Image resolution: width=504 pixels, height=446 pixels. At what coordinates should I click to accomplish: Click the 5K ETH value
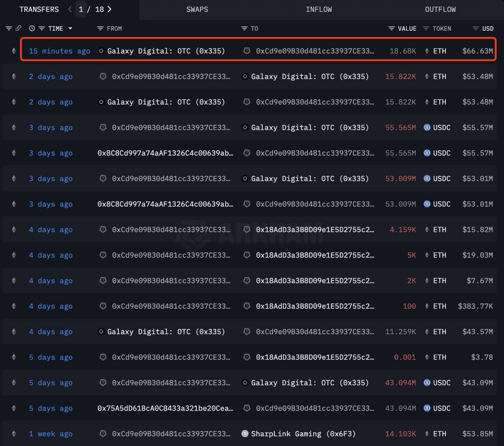coord(411,255)
